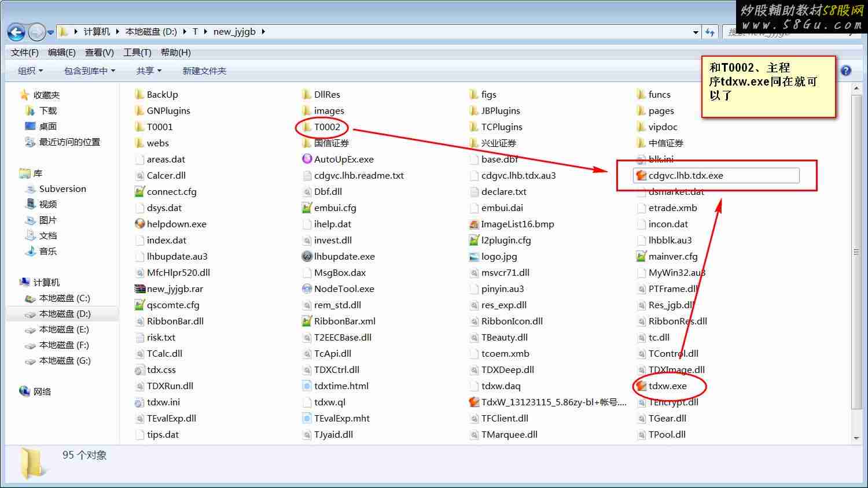The width and height of the screenshot is (868, 488).
Task: Select the RibbonBar.xml file icon
Action: point(307,321)
